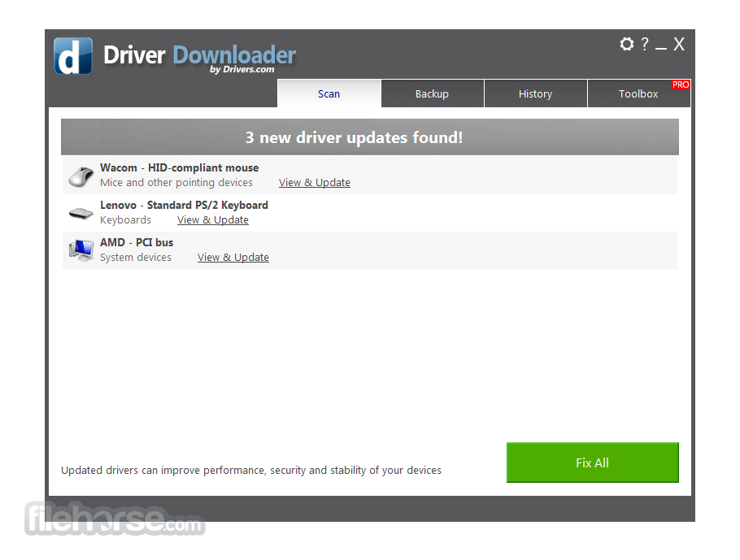Image resolution: width=740 pixels, height=560 pixels.
Task: Click the 'Keyboards' category label
Action: [x=125, y=219]
